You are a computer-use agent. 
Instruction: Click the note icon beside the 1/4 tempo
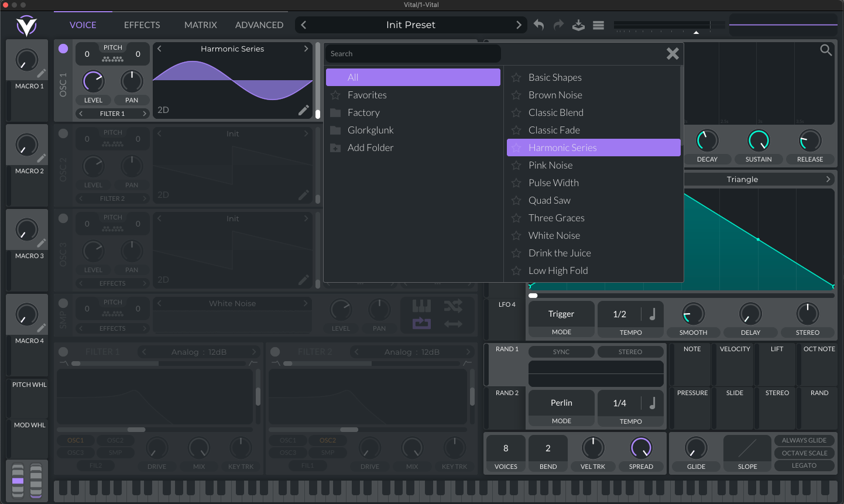click(x=653, y=403)
